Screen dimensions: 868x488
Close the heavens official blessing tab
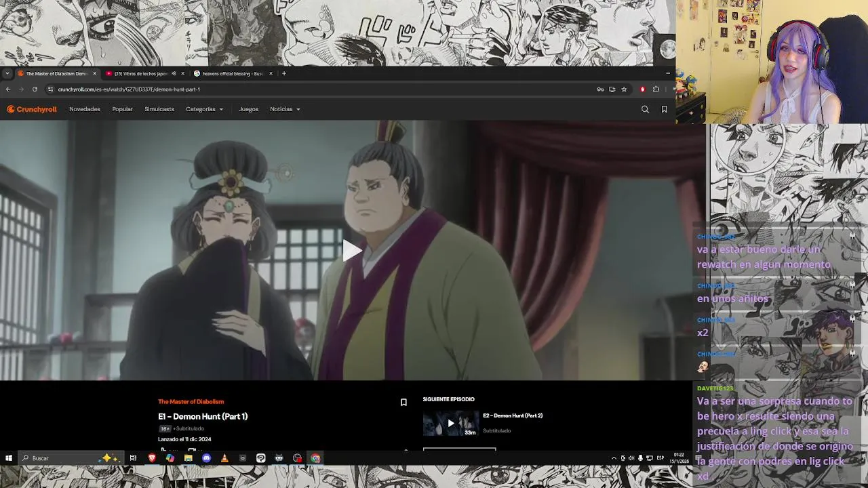(271, 73)
